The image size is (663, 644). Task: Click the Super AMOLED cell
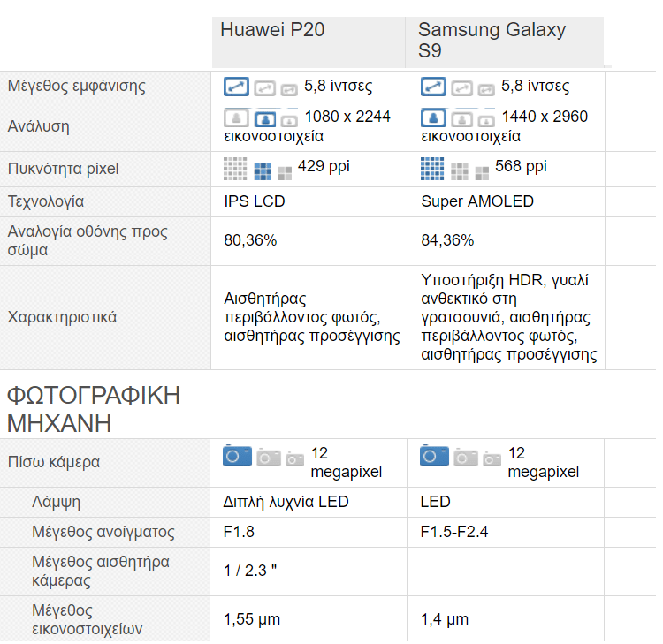pyautogui.click(x=477, y=201)
